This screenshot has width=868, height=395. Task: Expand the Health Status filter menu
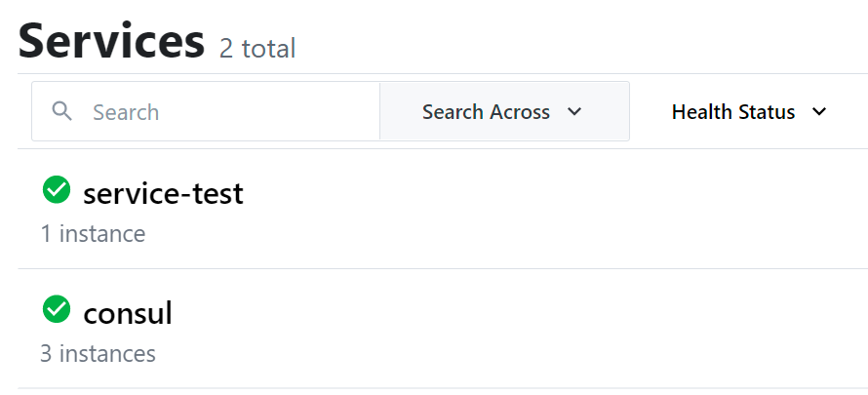pyautogui.click(x=749, y=112)
